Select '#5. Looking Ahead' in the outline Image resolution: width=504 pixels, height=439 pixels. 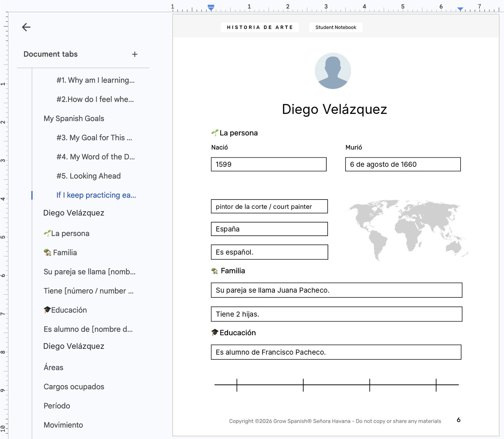point(89,176)
